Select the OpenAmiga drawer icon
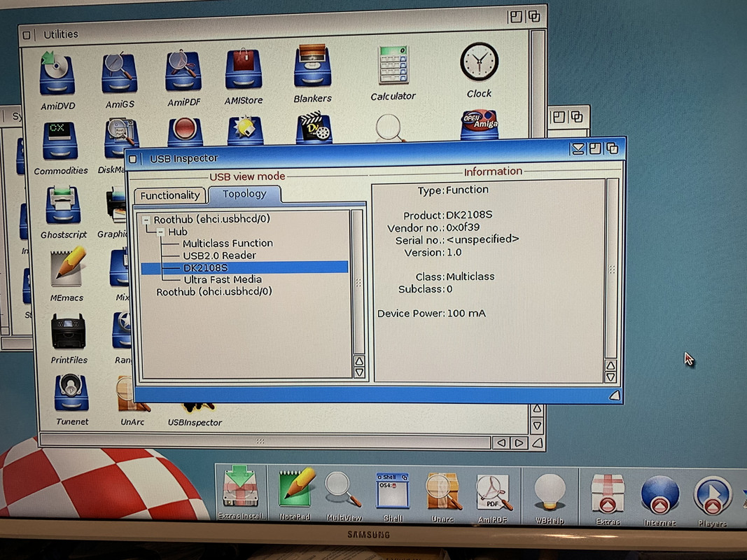 tap(480, 125)
